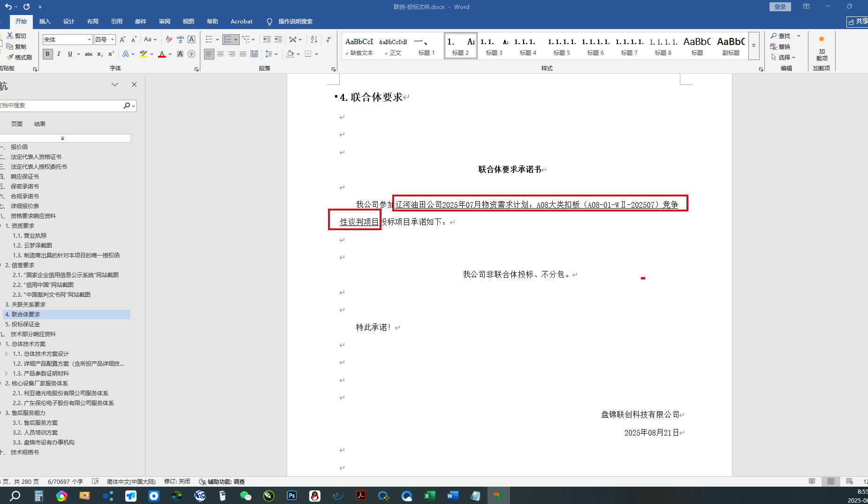The image size is (868, 504).
Task: Expand the line spacing dropdown
Action: click(272, 54)
